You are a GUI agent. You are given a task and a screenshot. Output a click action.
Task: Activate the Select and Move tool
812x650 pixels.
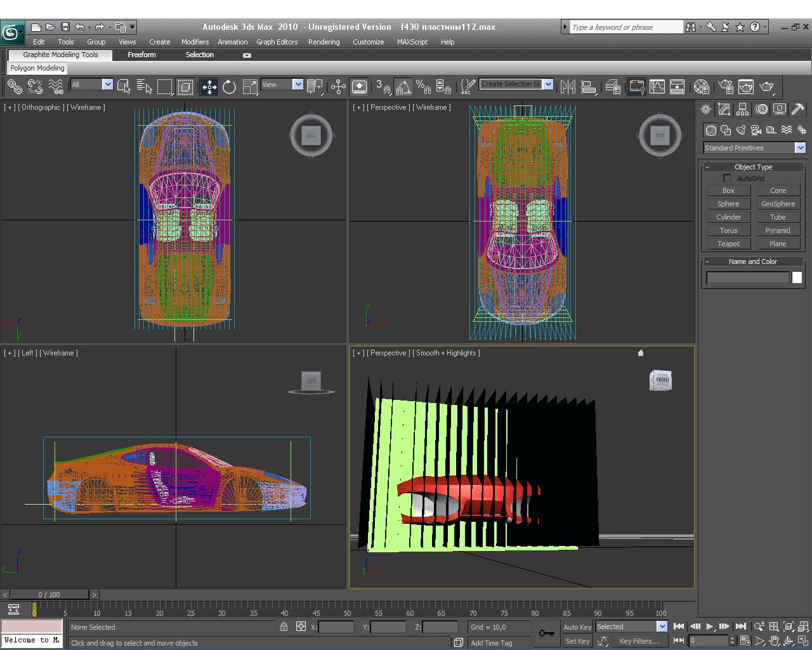(x=209, y=87)
